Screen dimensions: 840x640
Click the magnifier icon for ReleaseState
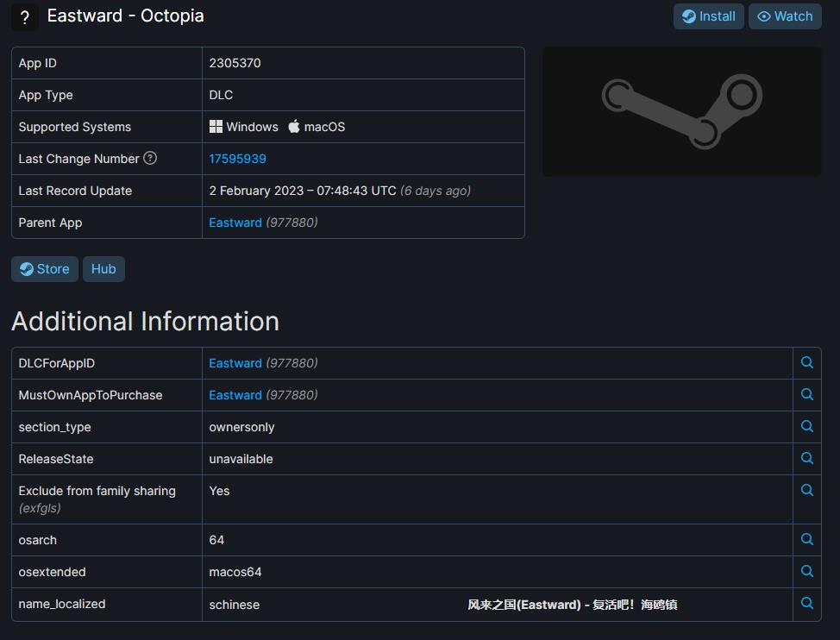tap(807, 459)
